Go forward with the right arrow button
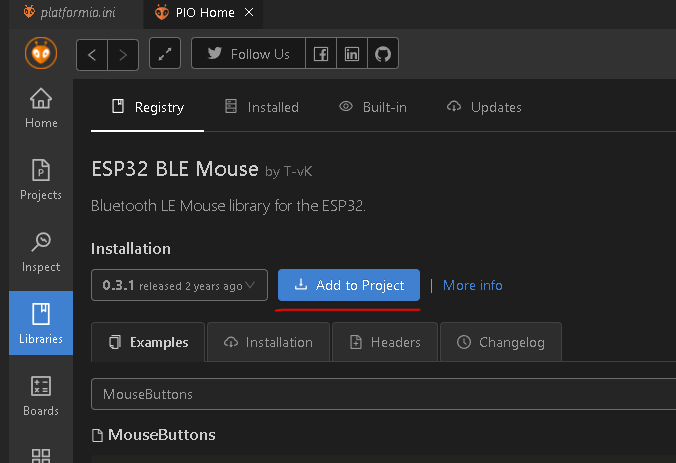Image resolution: width=676 pixels, height=463 pixels. click(123, 55)
